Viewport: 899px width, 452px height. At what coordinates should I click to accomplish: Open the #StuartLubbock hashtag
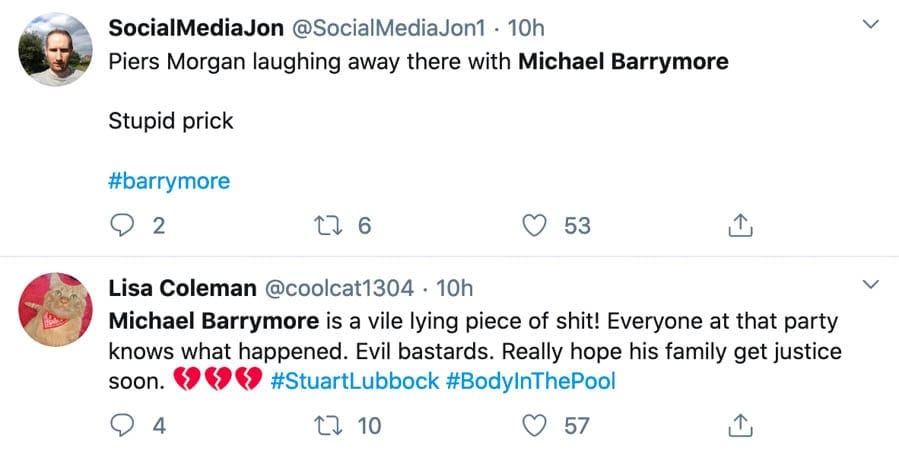click(x=354, y=380)
